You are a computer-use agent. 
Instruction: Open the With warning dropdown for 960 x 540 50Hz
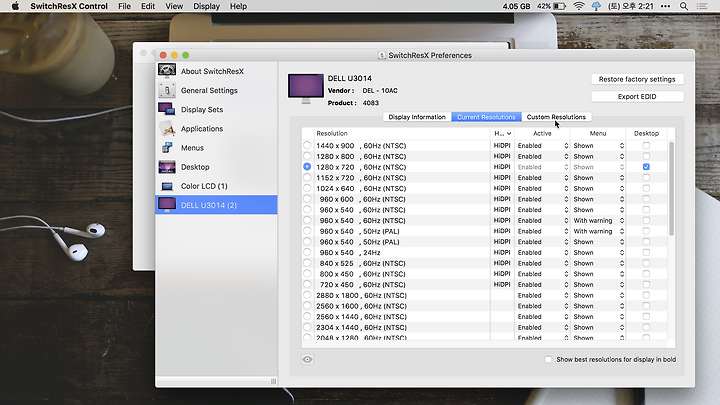pos(598,231)
